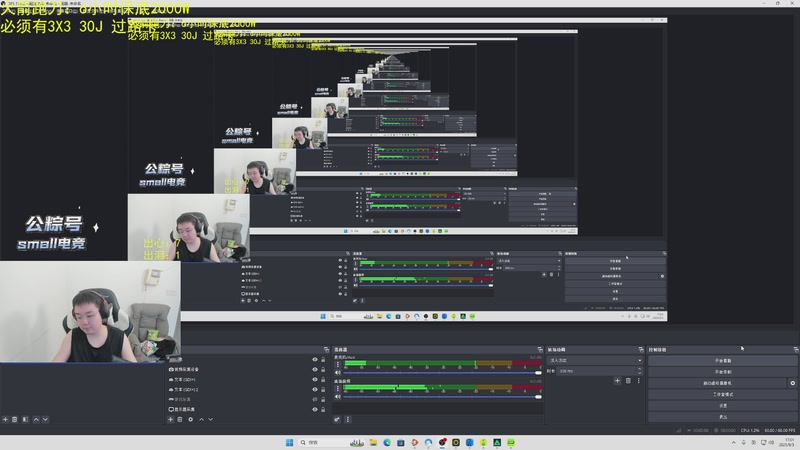Lock the 文本 (GDI+) source

tap(323, 380)
